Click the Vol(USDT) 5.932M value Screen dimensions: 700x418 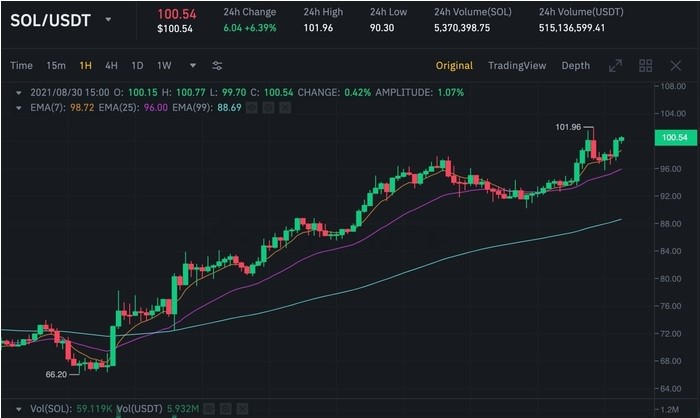click(183, 409)
